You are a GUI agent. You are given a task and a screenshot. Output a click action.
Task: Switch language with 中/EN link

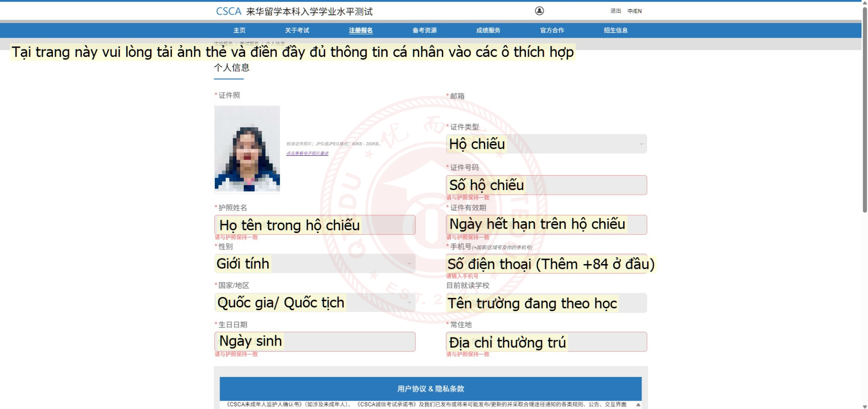[x=635, y=11]
